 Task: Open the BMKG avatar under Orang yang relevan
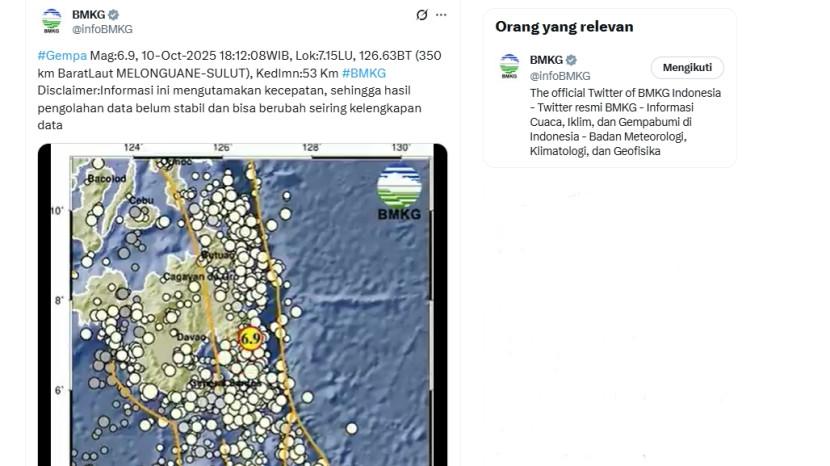510,67
